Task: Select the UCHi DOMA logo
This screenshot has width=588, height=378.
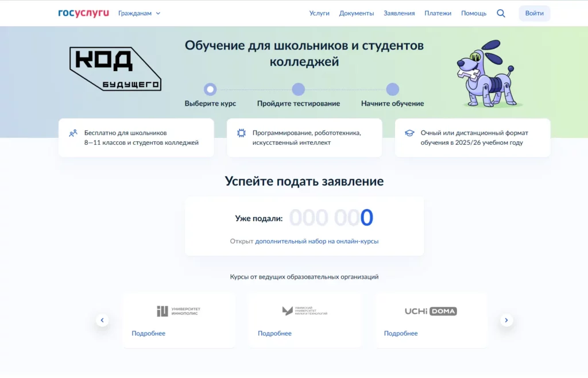Action: coord(431,311)
